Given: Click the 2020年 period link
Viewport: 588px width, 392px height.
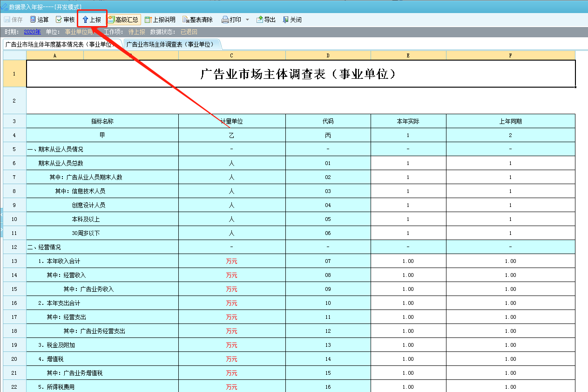Looking at the screenshot, I should pos(32,32).
